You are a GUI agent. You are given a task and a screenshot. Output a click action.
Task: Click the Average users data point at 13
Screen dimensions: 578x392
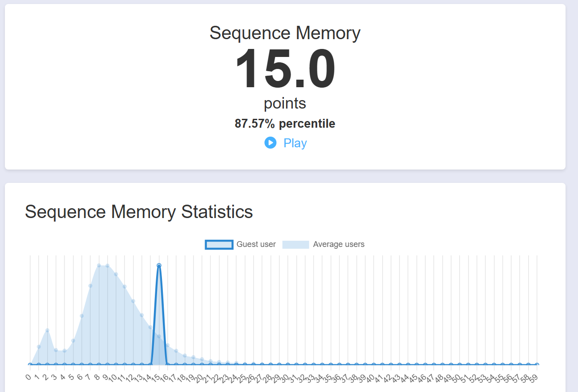click(141, 315)
